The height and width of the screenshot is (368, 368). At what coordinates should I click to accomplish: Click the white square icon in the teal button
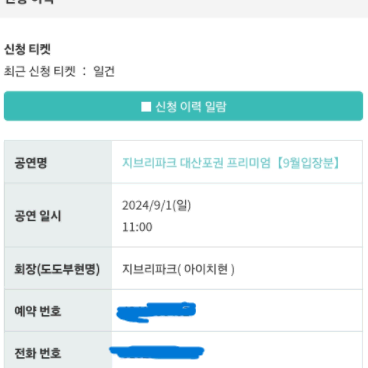146,107
